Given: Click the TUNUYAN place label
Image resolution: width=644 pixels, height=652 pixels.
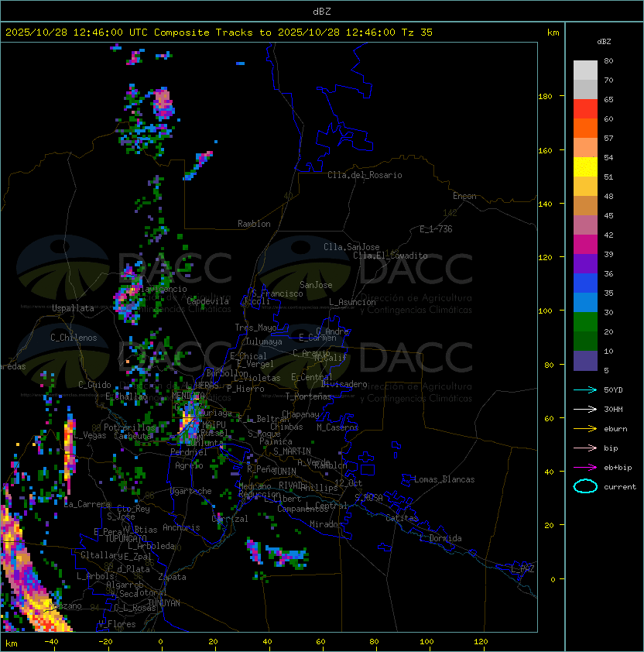Looking at the screenshot, I should coord(164,603).
